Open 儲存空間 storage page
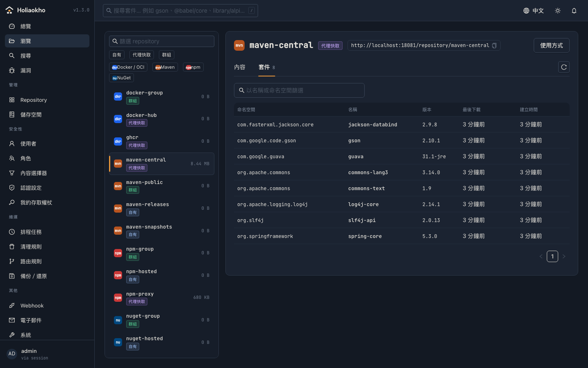The height and width of the screenshot is (368, 588). (x=47, y=114)
